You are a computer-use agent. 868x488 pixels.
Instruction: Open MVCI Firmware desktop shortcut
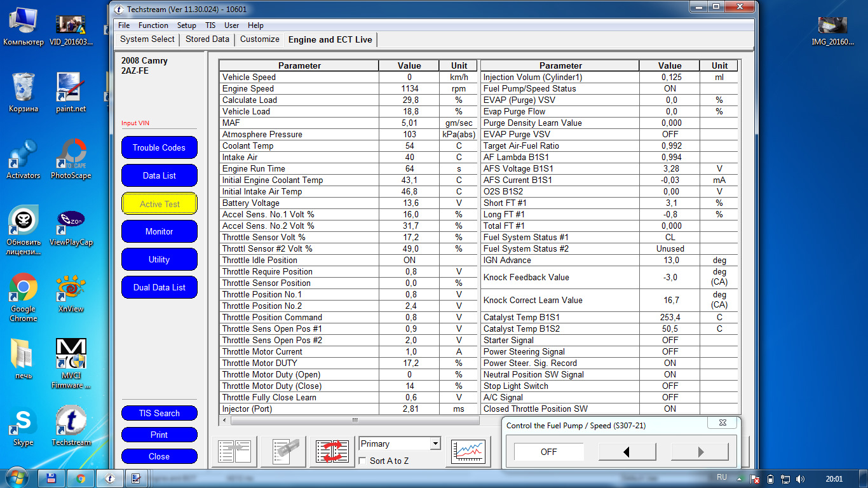[x=71, y=363]
